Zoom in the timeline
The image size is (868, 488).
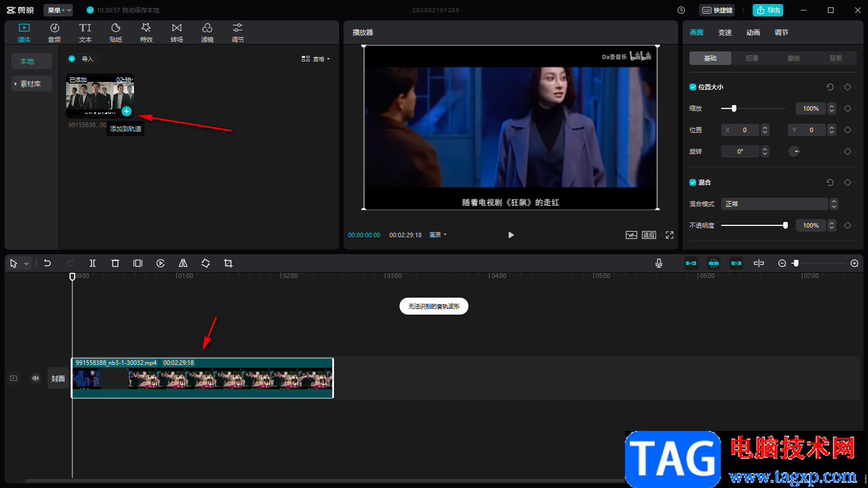point(854,263)
